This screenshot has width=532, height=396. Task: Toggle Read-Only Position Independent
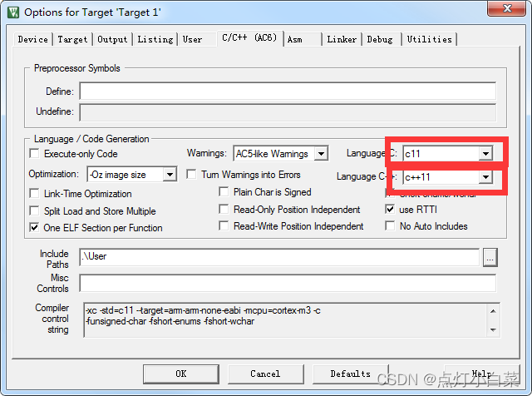[x=224, y=209]
